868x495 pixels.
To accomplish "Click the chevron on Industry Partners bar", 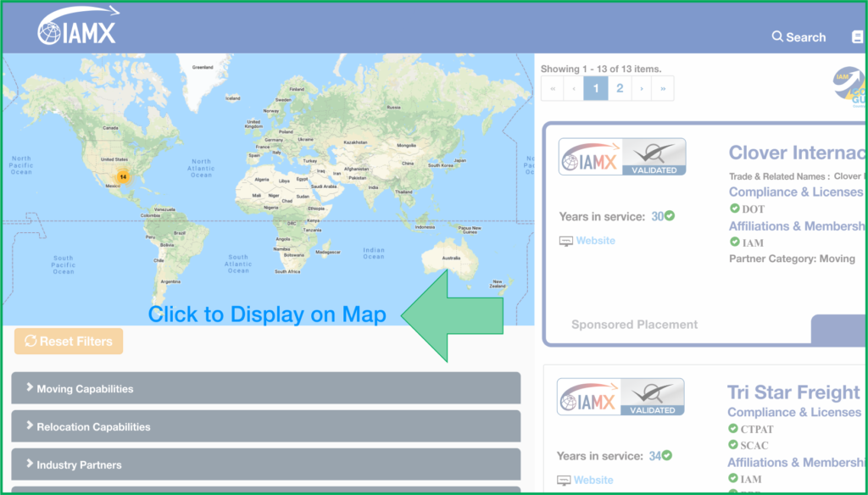I will coord(30,464).
